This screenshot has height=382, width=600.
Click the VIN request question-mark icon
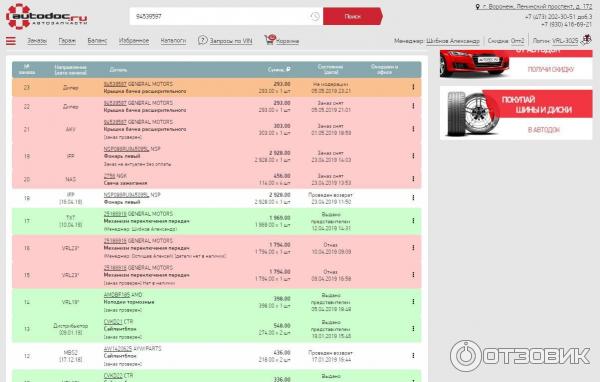point(202,40)
